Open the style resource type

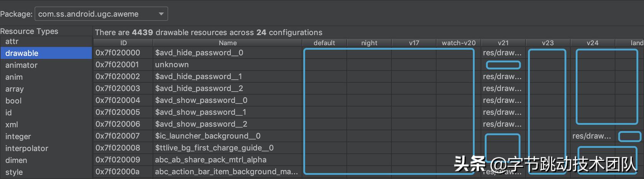click(x=14, y=172)
